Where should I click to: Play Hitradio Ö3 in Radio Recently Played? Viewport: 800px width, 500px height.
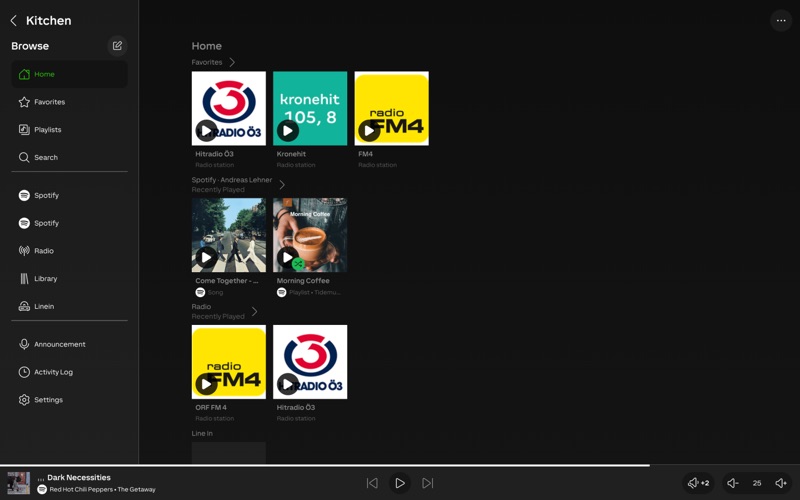click(x=288, y=384)
